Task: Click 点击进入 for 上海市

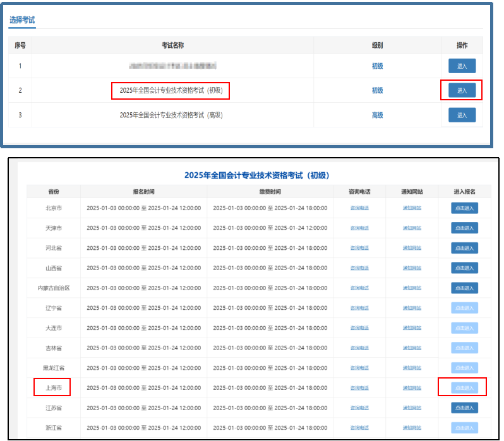Action: coord(464,387)
